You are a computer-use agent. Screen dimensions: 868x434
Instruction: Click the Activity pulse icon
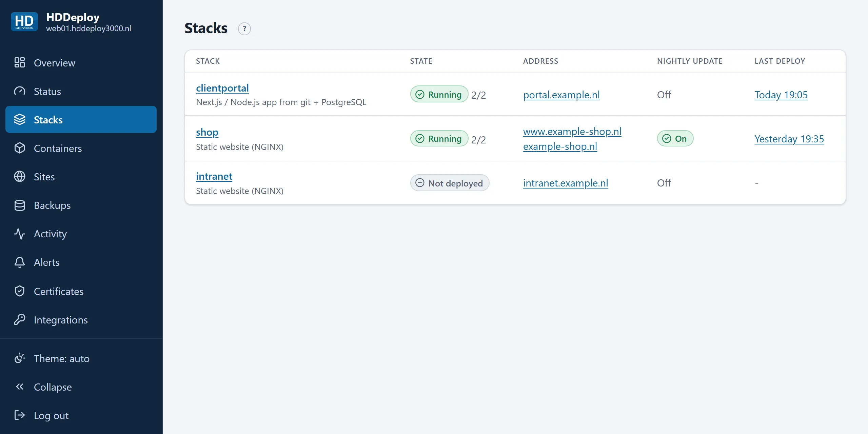pos(20,234)
